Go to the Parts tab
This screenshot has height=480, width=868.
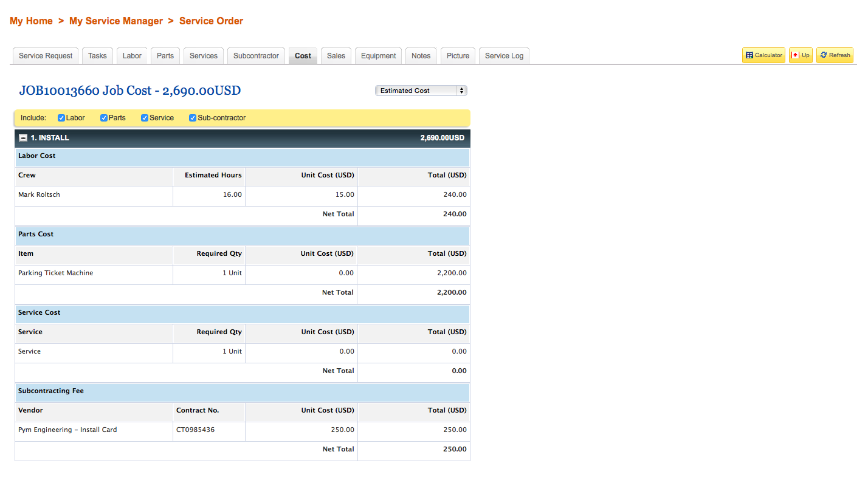(x=165, y=56)
